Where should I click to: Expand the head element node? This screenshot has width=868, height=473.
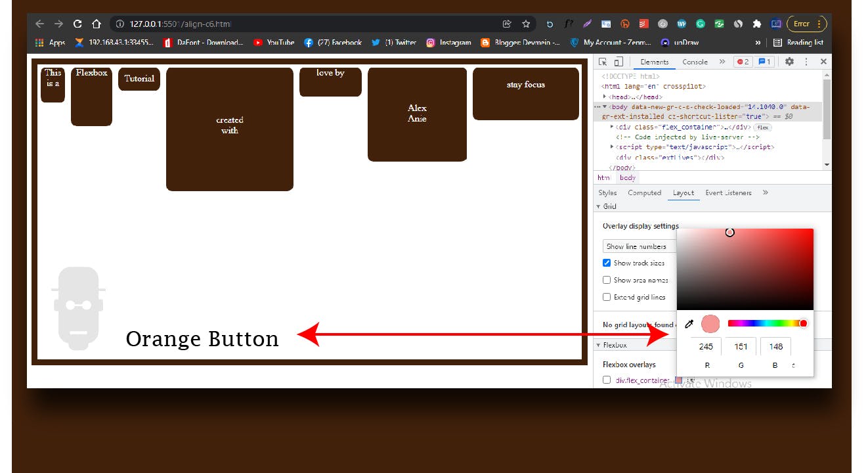tap(605, 97)
